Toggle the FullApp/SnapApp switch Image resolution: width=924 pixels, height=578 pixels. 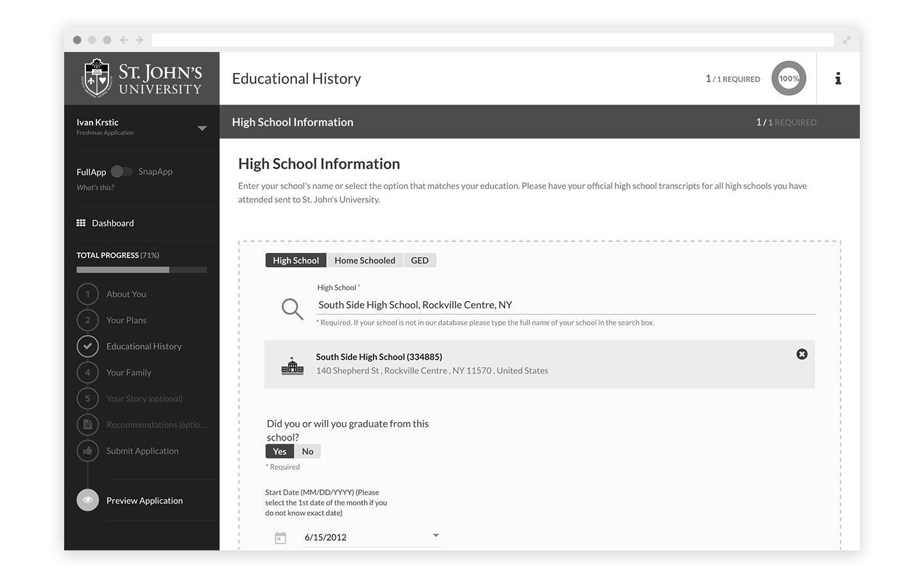click(122, 171)
